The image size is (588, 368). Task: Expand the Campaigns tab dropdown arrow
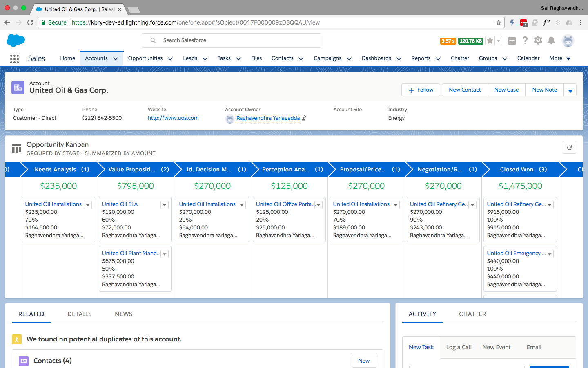pyautogui.click(x=349, y=59)
